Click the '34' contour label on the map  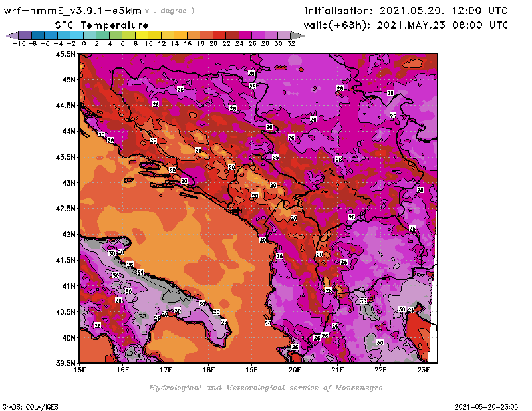click(140, 272)
